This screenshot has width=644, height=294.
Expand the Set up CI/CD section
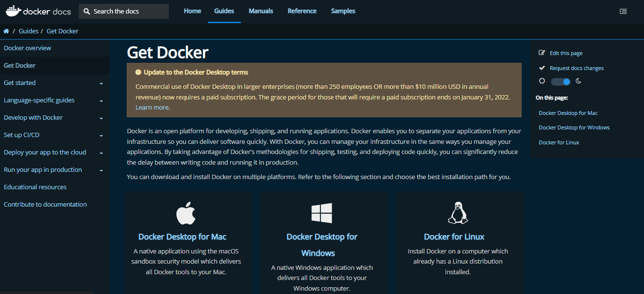click(101, 136)
